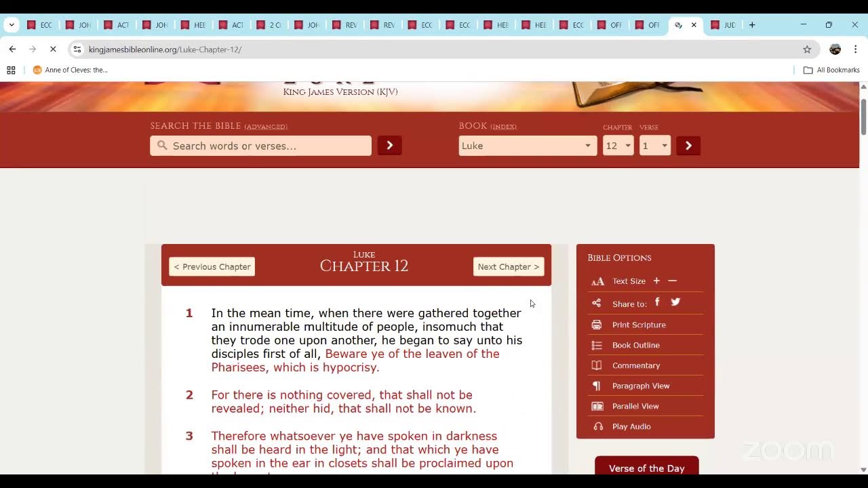The image size is (868, 488).
Task: Open a new browser tab
Action: click(752, 25)
